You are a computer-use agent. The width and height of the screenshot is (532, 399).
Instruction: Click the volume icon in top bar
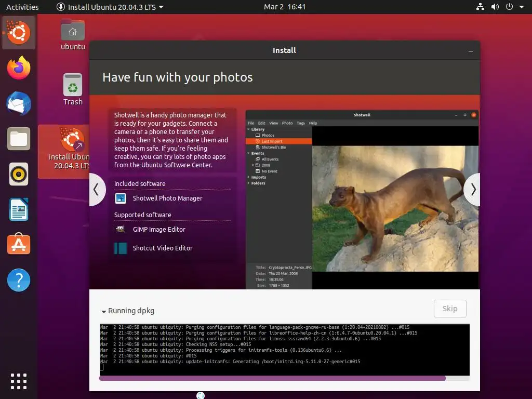495,7
